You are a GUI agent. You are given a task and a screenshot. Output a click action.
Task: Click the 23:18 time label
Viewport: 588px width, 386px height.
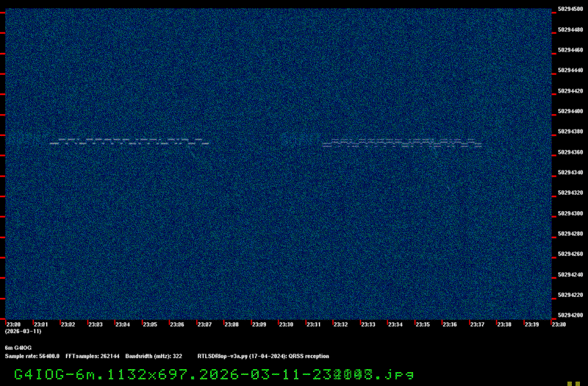504,324
